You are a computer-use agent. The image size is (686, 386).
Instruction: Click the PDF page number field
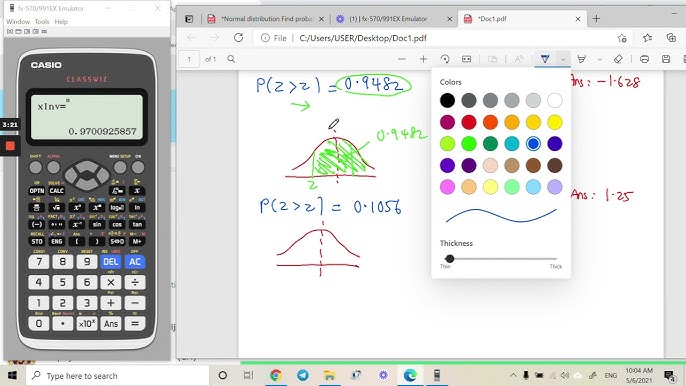189,59
